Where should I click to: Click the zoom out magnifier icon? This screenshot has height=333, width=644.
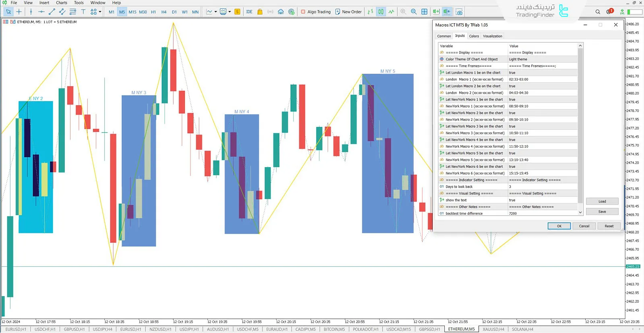click(x=414, y=12)
